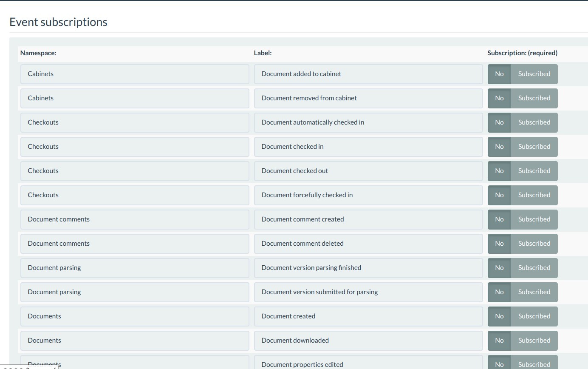Set Document checked out to No
This screenshot has width=588, height=369.
click(499, 171)
